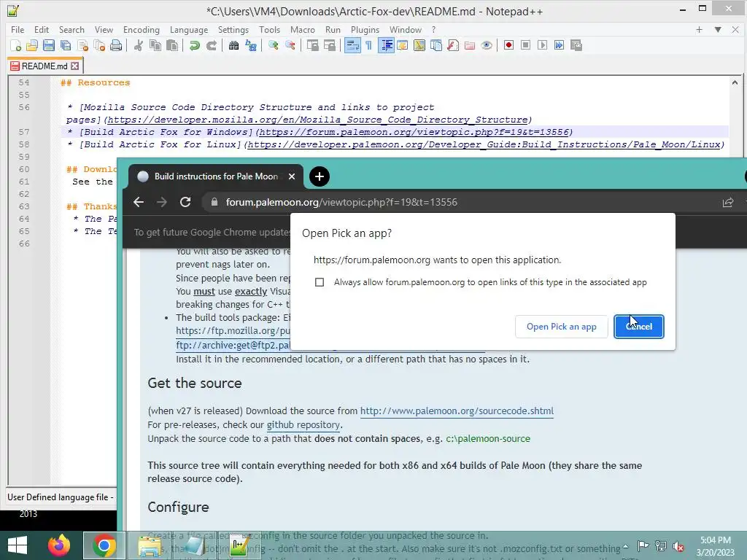Open the Replace dialog icon
The image size is (747, 560).
pos(251,45)
